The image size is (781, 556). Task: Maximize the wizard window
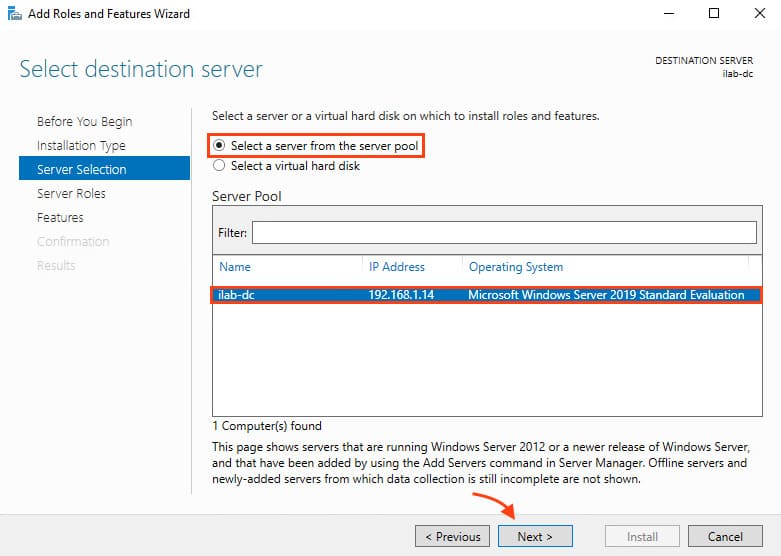coord(714,14)
